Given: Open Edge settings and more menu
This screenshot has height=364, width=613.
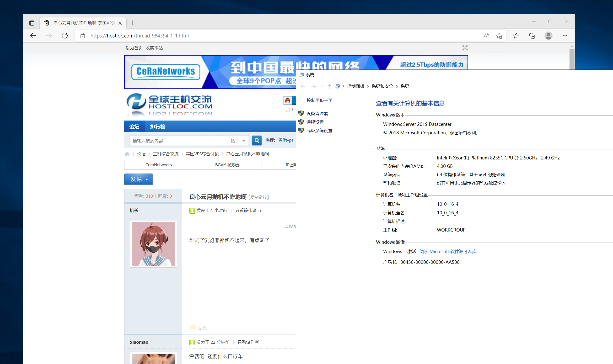Looking at the screenshot, I should [565, 36].
